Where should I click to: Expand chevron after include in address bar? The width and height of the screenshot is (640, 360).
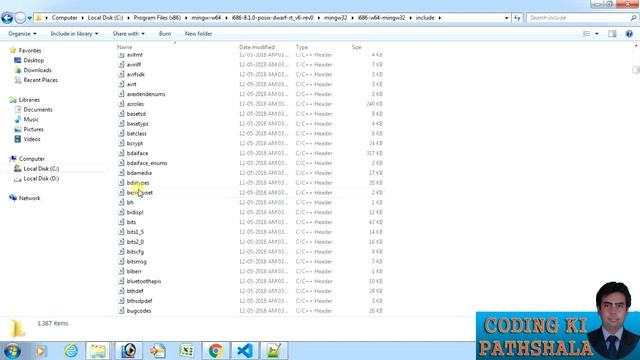point(440,18)
